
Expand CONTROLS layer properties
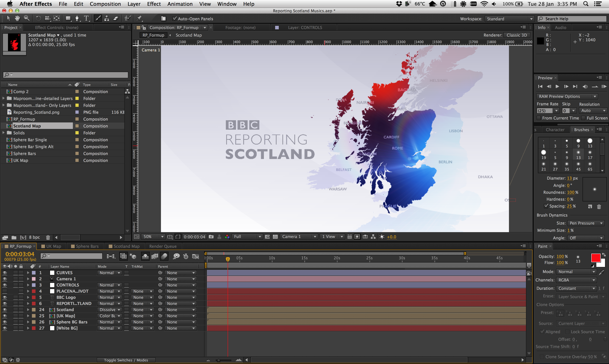[28, 285]
